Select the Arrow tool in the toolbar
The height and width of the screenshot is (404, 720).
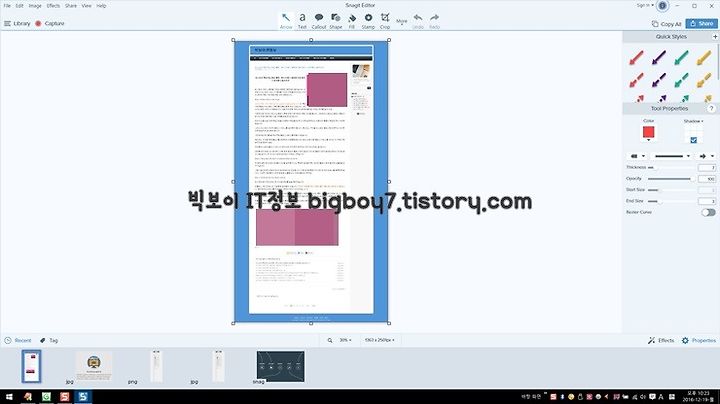click(286, 21)
